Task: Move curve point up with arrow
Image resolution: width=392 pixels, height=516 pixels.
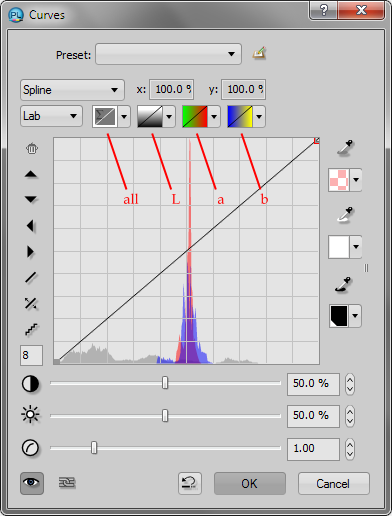Action: [31, 174]
